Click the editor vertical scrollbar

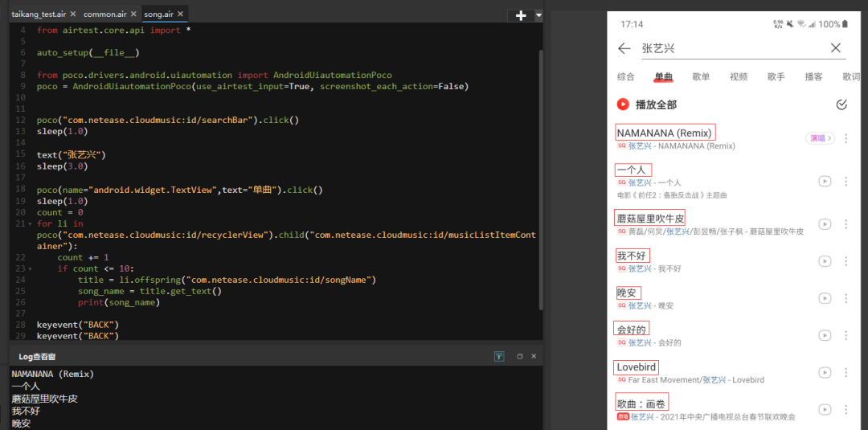coord(541,180)
